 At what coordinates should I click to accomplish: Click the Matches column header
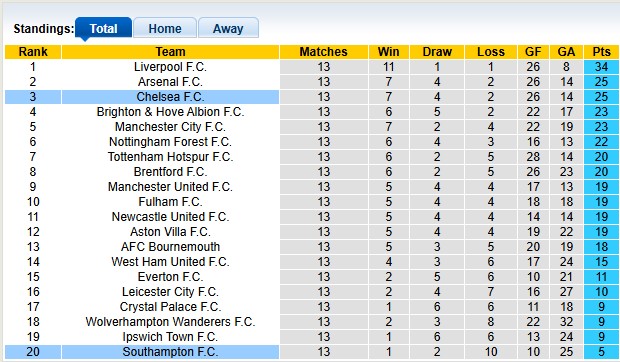point(323,52)
